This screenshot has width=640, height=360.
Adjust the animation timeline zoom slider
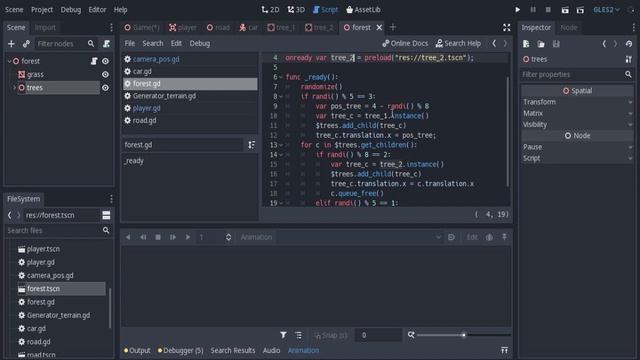coord(464,335)
